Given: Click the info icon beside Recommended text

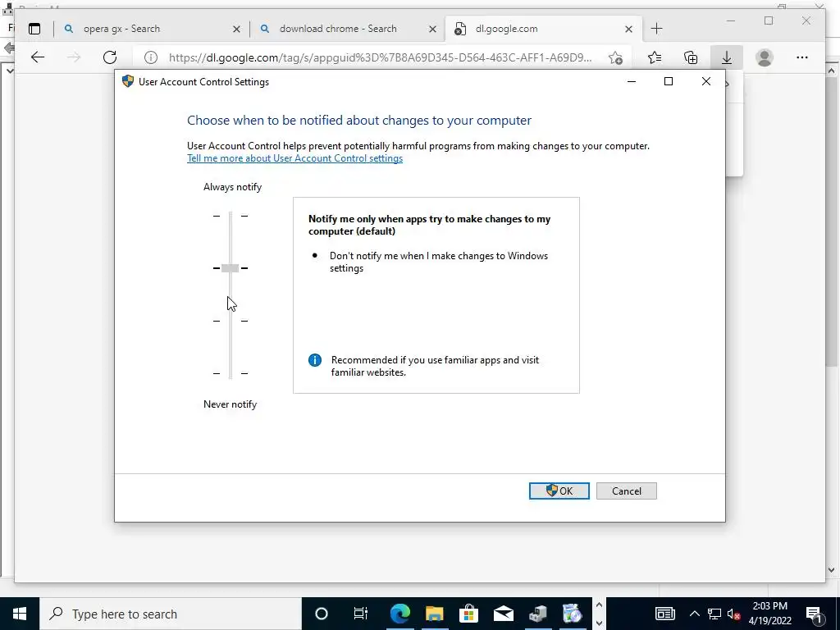Looking at the screenshot, I should coord(315,360).
